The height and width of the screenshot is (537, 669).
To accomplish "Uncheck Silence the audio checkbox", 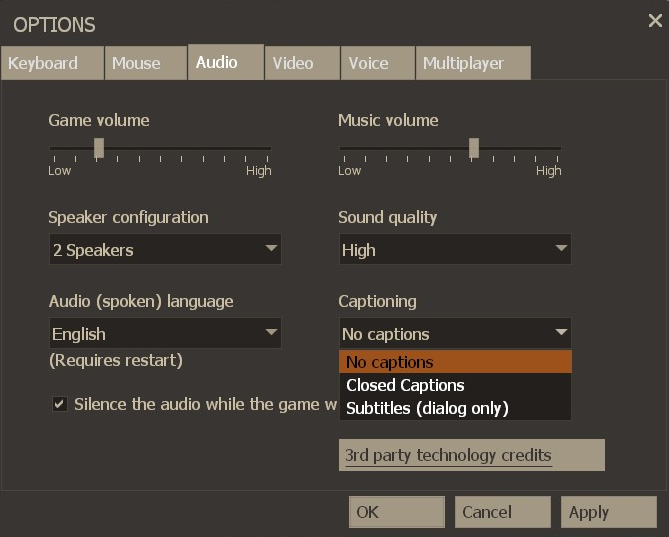I will 60,403.
